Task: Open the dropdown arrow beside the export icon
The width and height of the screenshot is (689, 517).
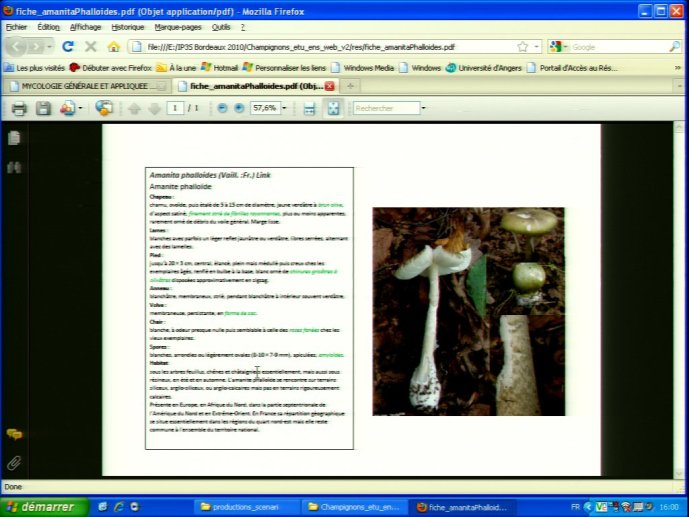Action: [80, 108]
